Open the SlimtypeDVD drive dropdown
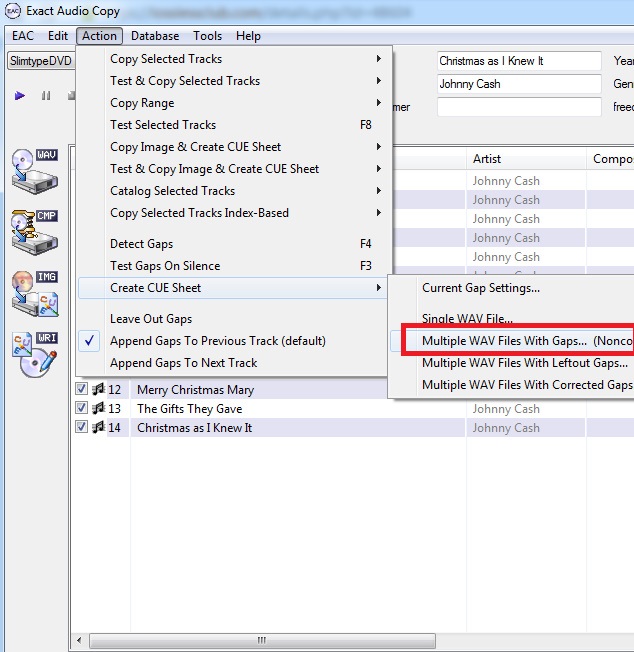This screenshot has width=634, height=652. (41, 61)
